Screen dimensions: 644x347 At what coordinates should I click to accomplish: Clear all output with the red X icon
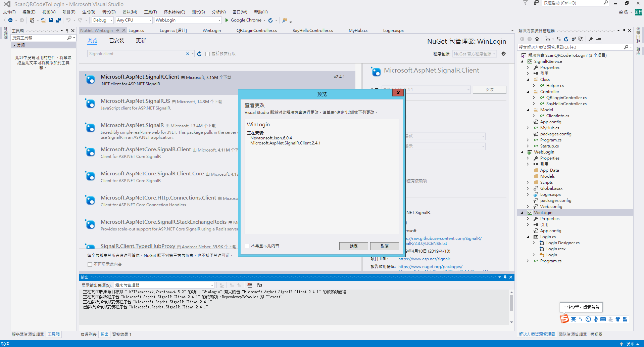pyautogui.click(x=249, y=285)
